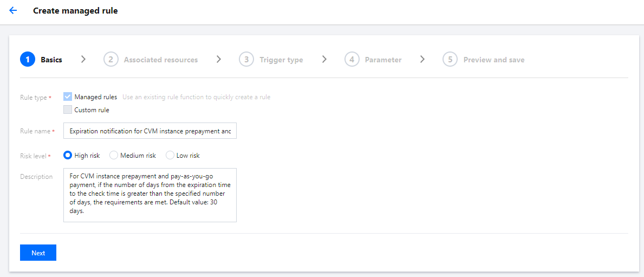Click chevron after Parameter step
The height and width of the screenshot is (277, 644).
pos(422,60)
